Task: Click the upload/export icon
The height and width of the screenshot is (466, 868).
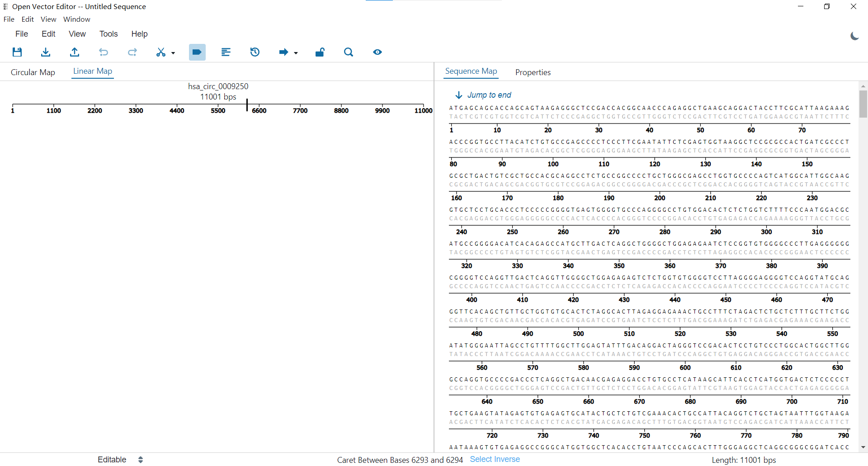Action: tap(75, 52)
